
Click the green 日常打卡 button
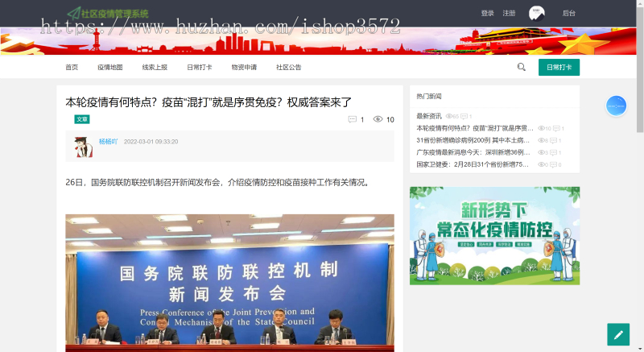click(559, 68)
